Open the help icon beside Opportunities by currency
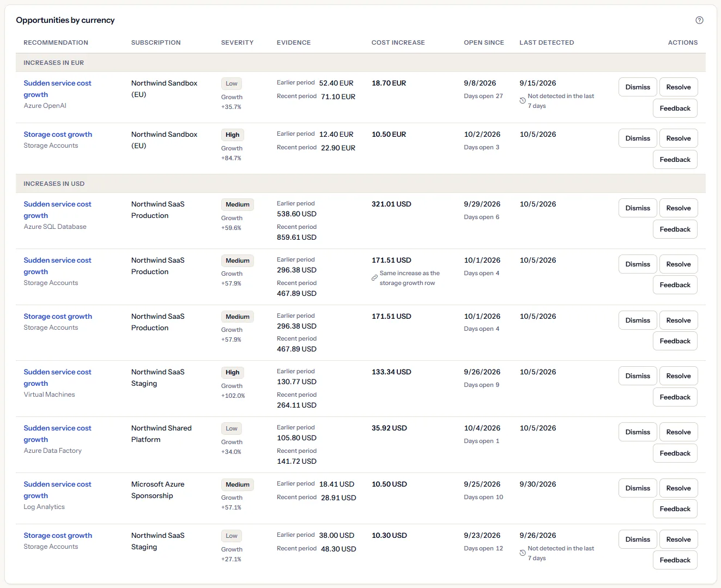721x588 pixels. 699,20
